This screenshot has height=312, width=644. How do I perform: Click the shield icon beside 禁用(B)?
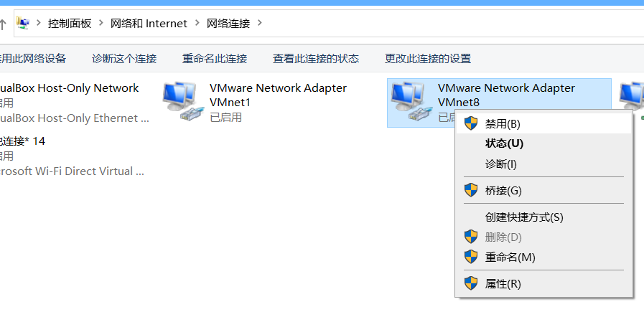471,123
